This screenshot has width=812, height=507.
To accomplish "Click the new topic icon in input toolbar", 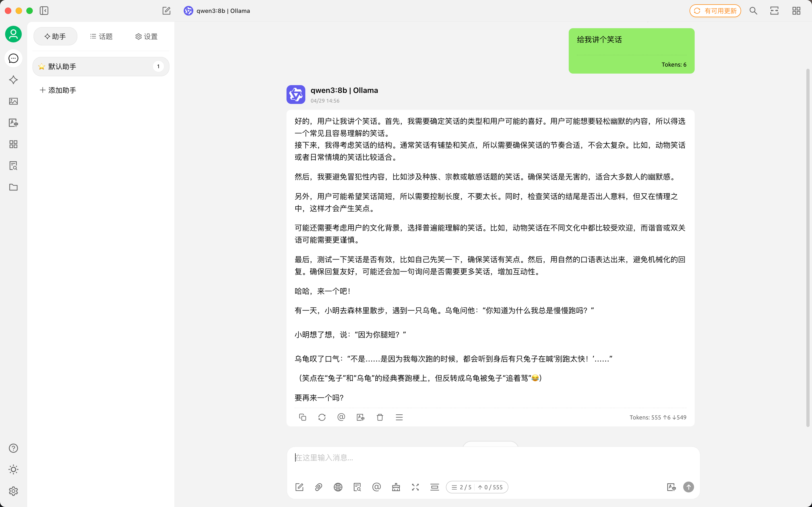I will tap(299, 487).
